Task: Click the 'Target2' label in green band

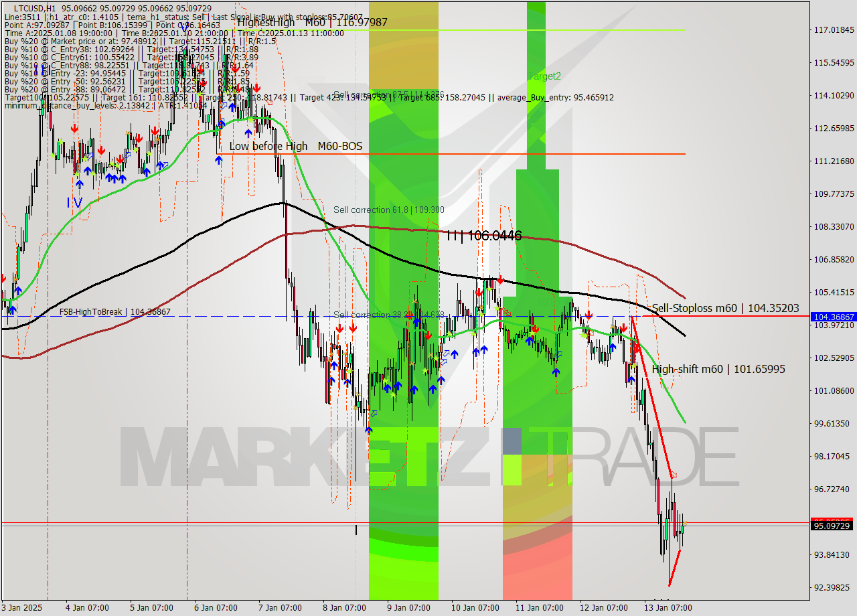Action: (x=544, y=76)
